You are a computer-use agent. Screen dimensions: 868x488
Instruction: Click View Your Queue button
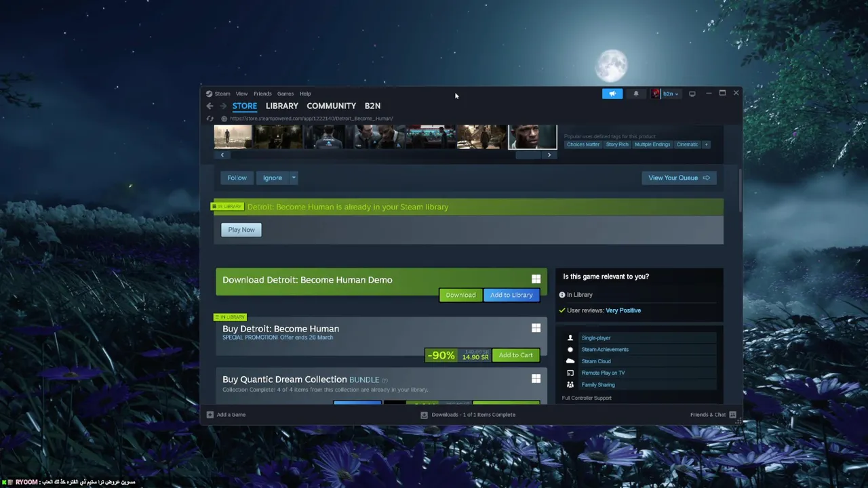pos(679,178)
